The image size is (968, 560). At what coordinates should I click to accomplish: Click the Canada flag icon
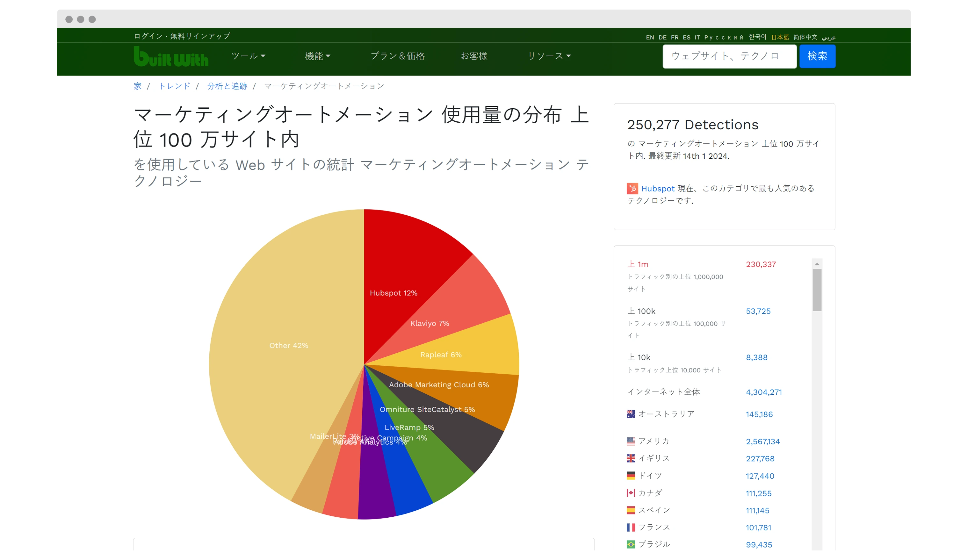(631, 493)
